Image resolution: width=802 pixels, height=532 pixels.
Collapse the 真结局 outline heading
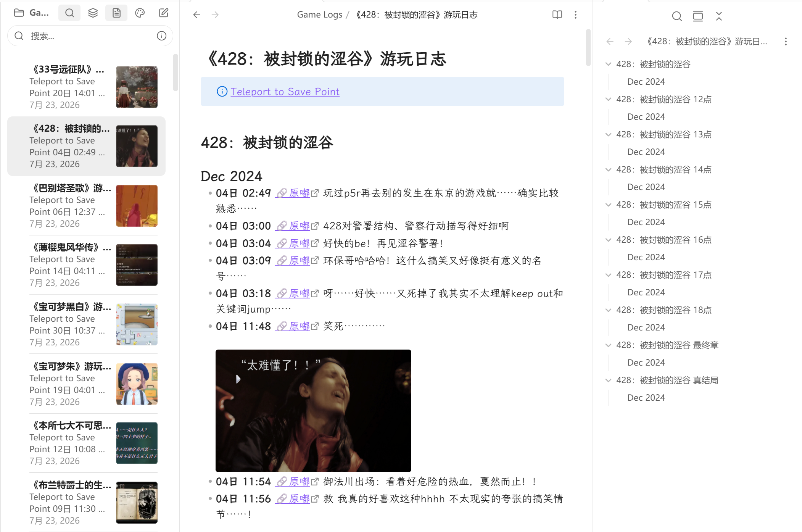point(609,380)
